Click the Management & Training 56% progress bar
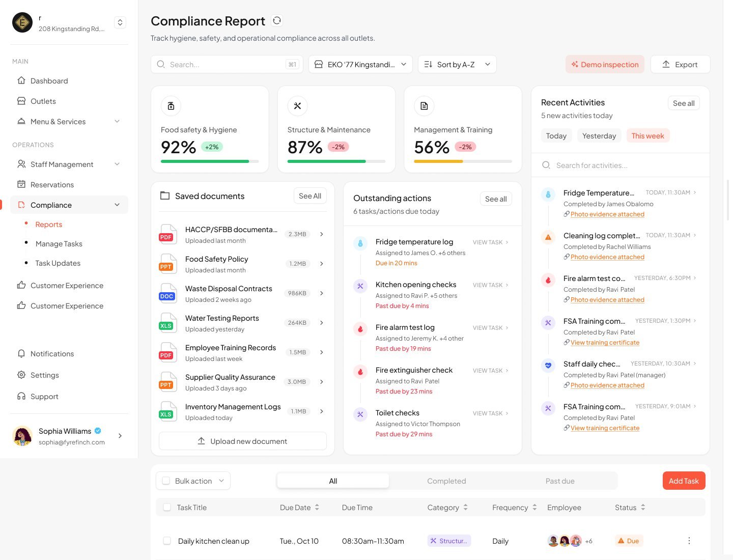 point(463,161)
